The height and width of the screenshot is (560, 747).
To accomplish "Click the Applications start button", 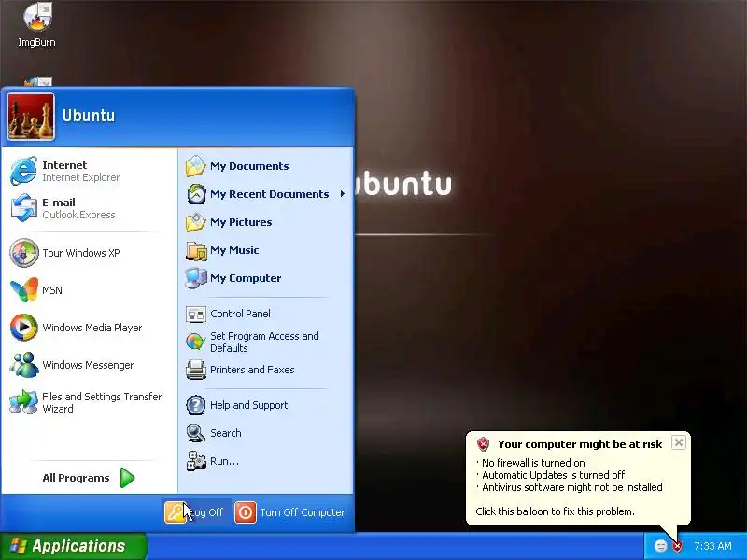I will [x=73, y=546].
